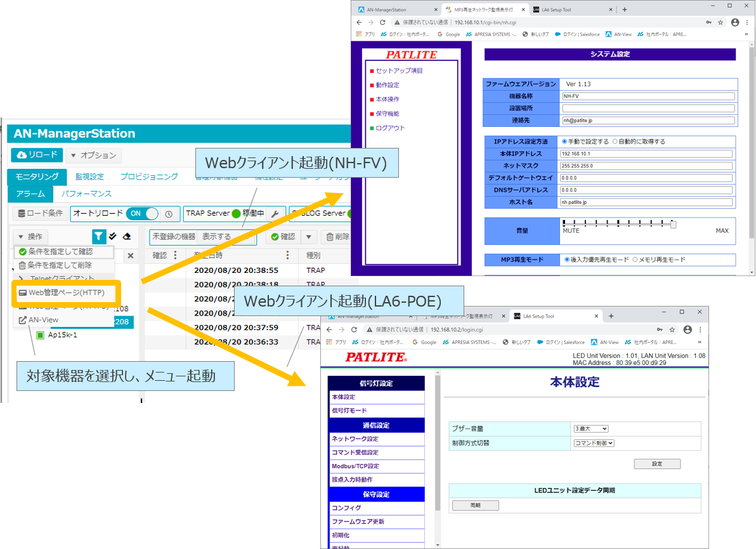Viewport: 756px width, 549px height.
Task: Open the ログアウト link in the PATLITE menu
Action: [390, 128]
